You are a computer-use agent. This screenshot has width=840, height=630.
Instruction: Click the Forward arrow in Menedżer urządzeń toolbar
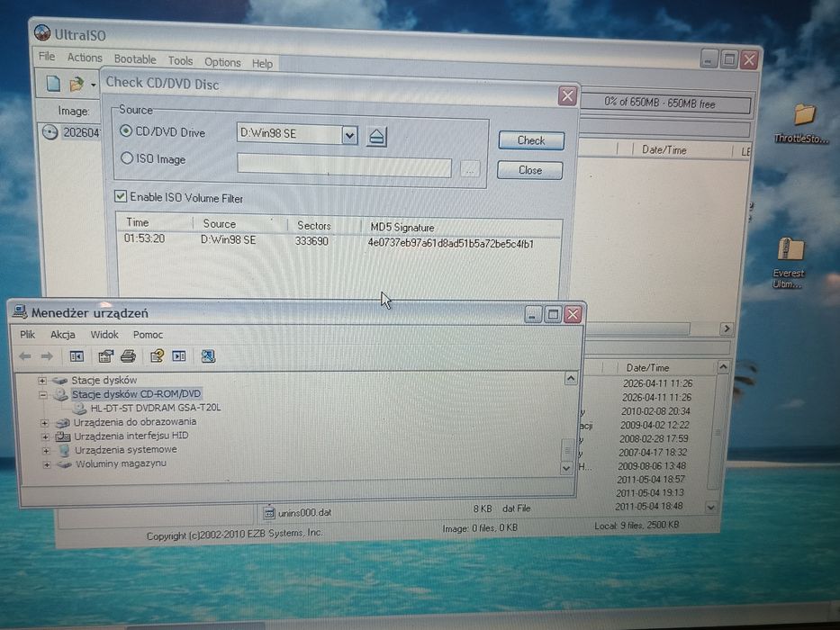click(47, 356)
